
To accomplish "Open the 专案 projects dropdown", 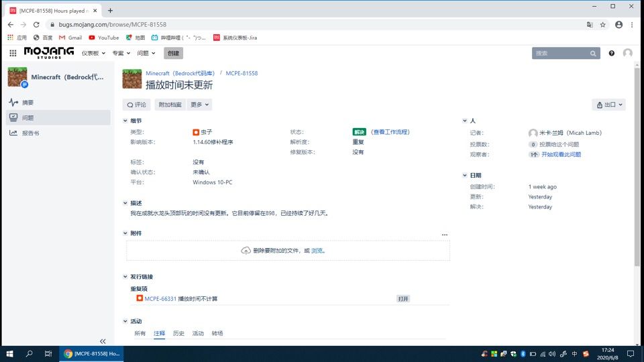I will click(121, 53).
